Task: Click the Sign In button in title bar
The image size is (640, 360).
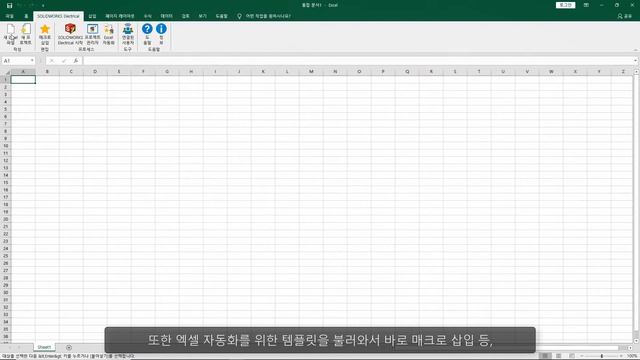Action: pyautogui.click(x=565, y=5)
